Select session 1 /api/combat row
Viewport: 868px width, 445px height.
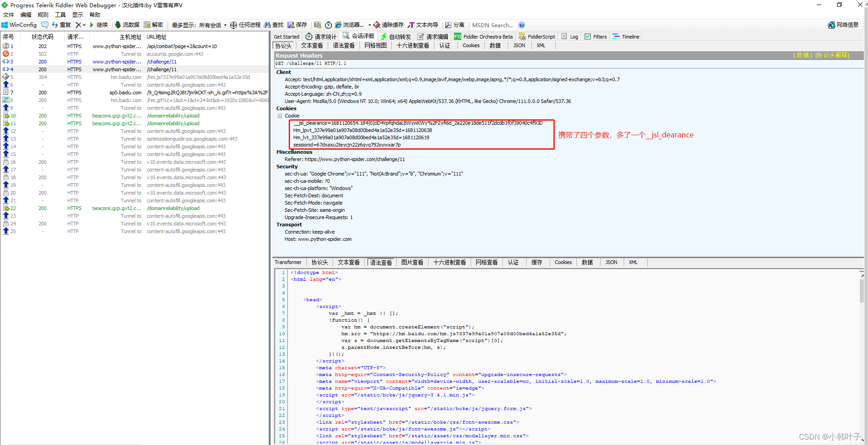[135, 46]
